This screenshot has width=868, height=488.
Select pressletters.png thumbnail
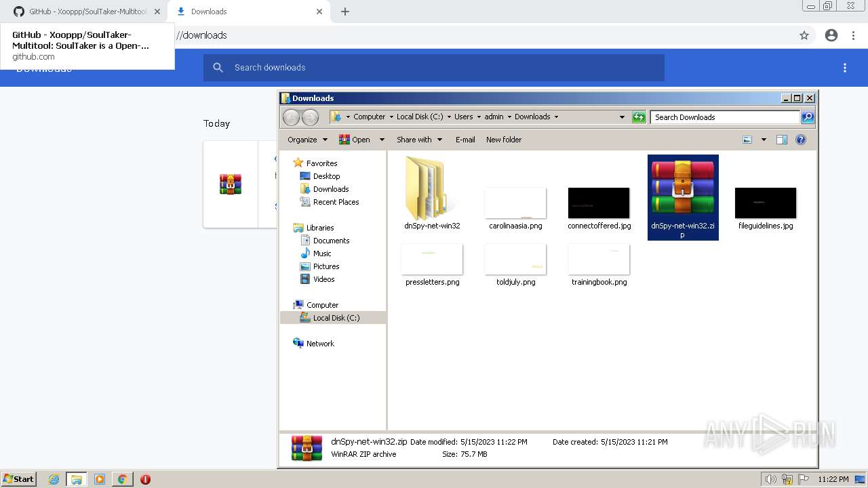pos(432,259)
